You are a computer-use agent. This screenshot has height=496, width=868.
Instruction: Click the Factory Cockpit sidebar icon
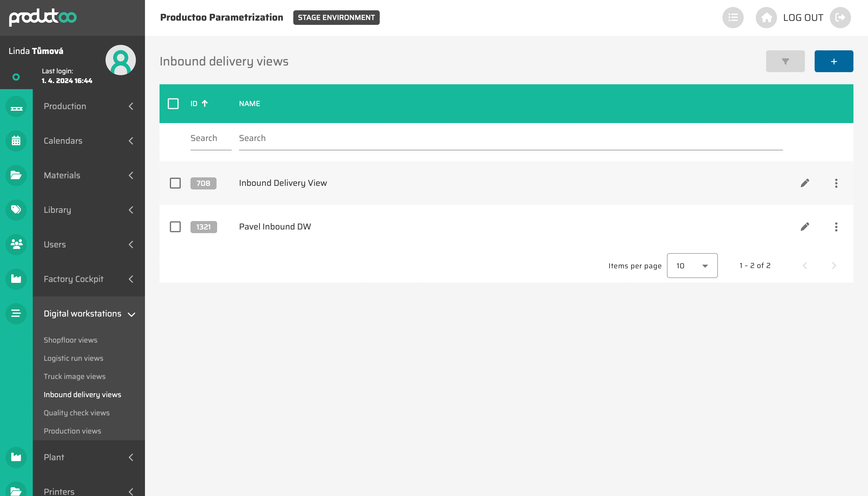click(x=16, y=279)
